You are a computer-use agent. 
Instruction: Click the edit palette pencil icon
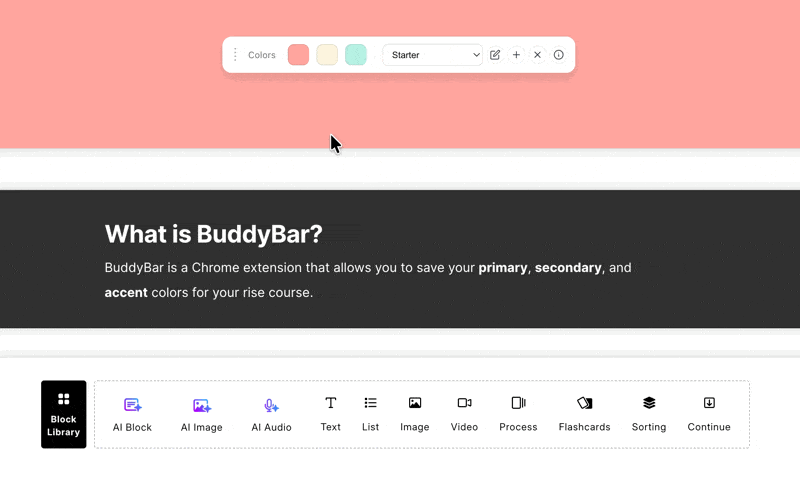pyautogui.click(x=495, y=55)
